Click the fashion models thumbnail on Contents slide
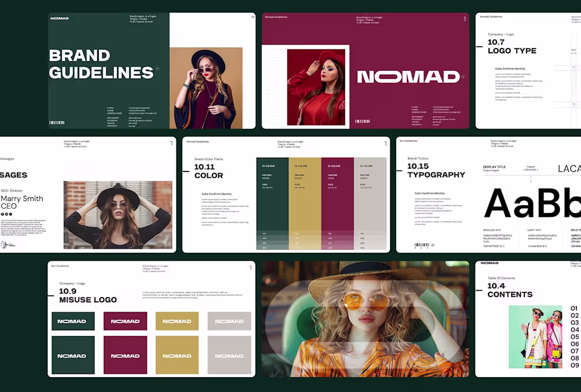Image resolution: width=581 pixels, height=392 pixels. pyautogui.click(x=535, y=337)
